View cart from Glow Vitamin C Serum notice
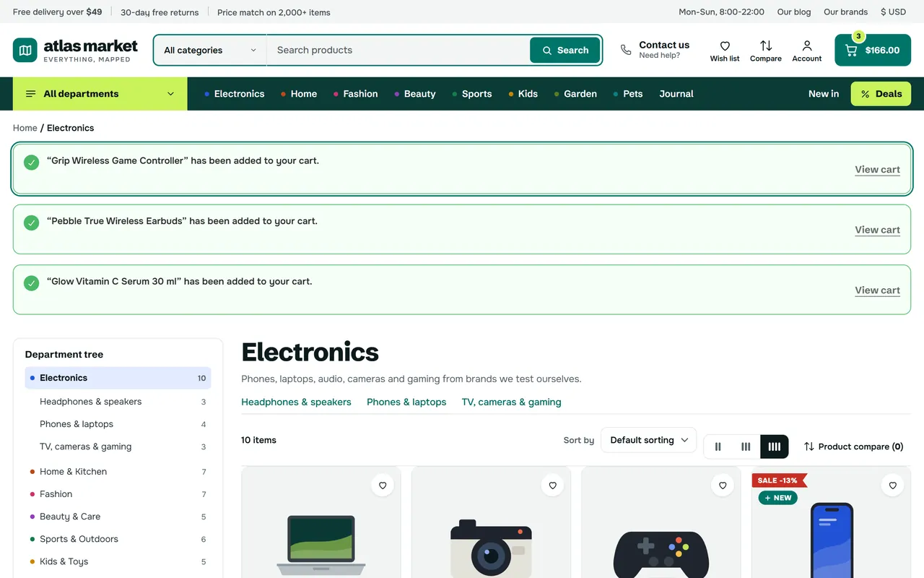Screen dimensions: 924x578 coord(877,290)
